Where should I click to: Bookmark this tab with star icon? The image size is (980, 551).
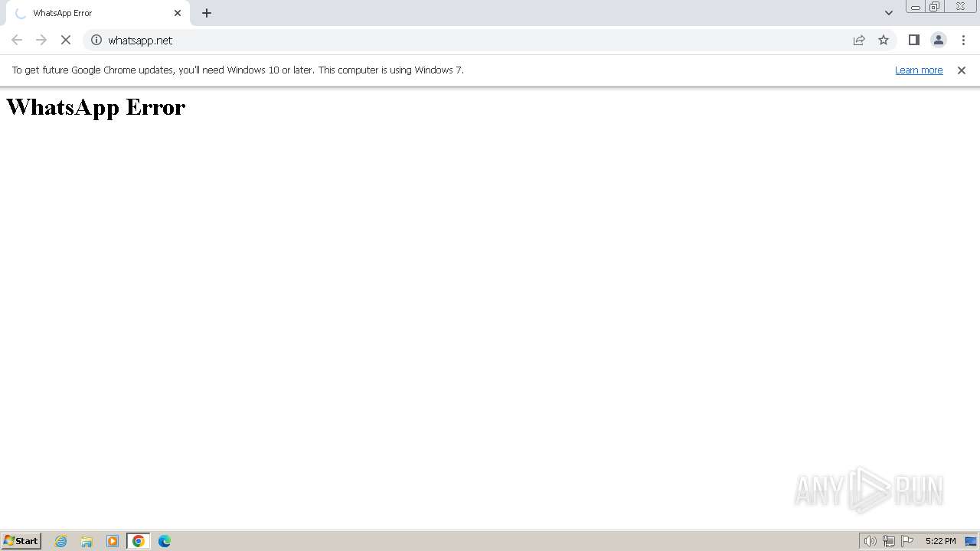click(x=884, y=40)
